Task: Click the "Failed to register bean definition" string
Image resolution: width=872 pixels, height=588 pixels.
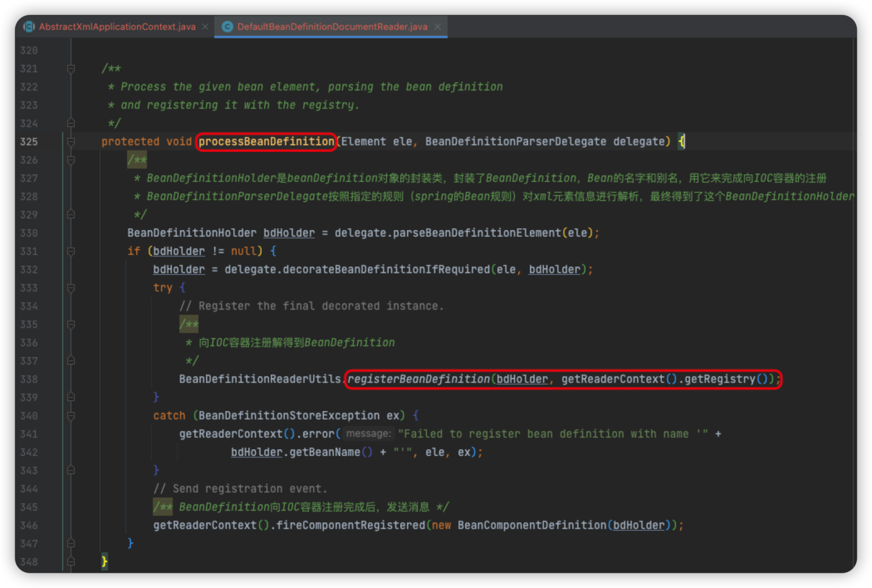Action: 553,434
